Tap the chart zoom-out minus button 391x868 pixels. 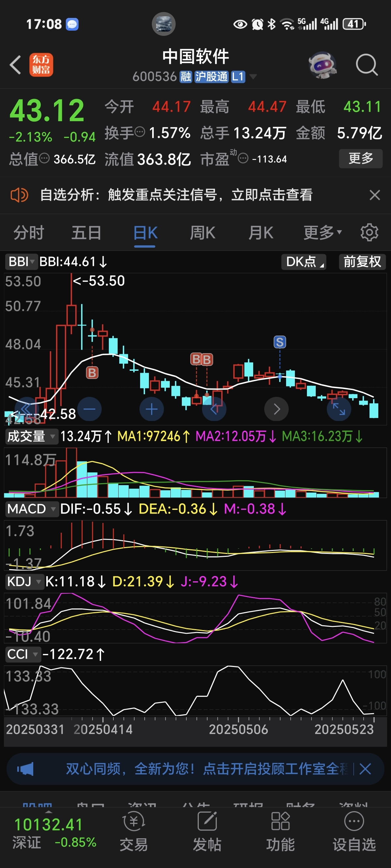point(89,409)
